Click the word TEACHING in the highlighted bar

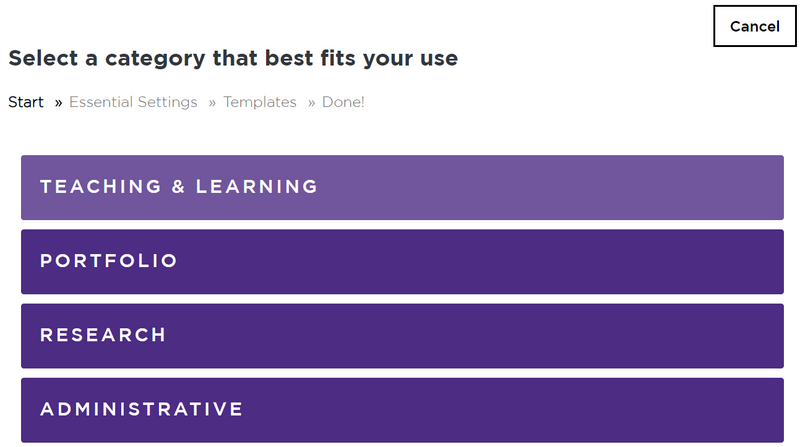point(101,187)
